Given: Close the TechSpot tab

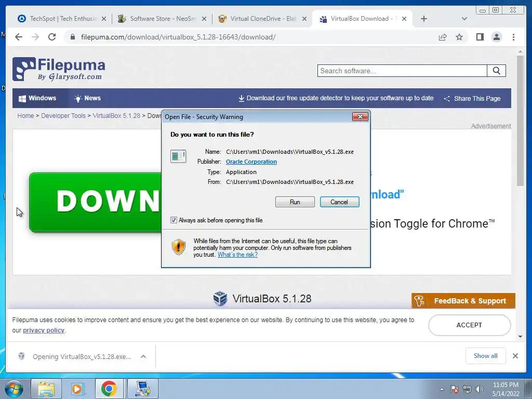Looking at the screenshot, I should point(104,19).
